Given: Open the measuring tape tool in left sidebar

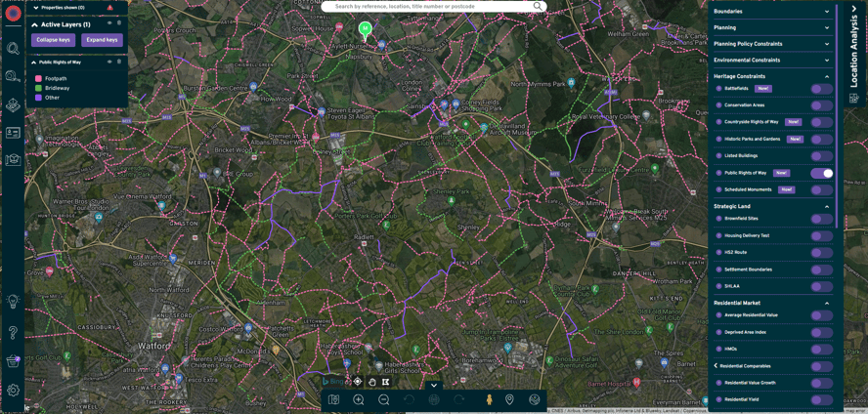Looking at the screenshot, I should tap(13, 76).
